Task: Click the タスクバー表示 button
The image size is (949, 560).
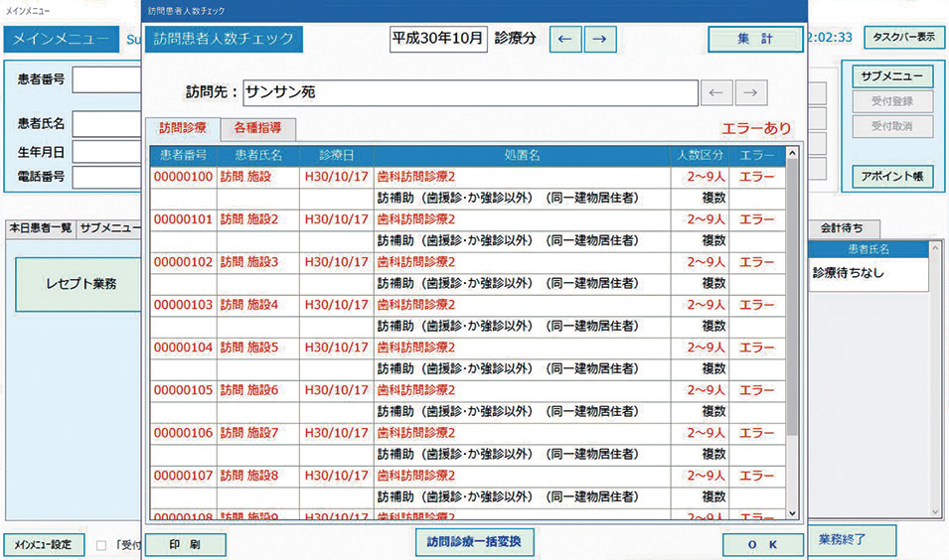Action: (x=903, y=38)
